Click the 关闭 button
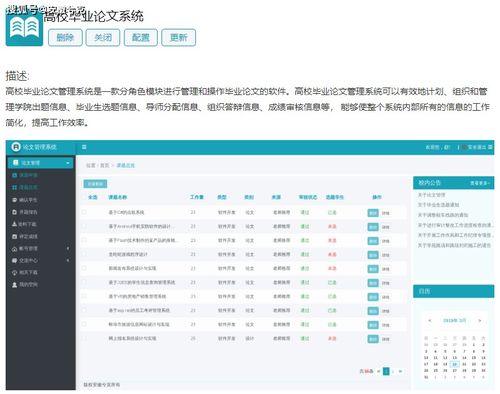500x394 pixels. pos(103,37)
